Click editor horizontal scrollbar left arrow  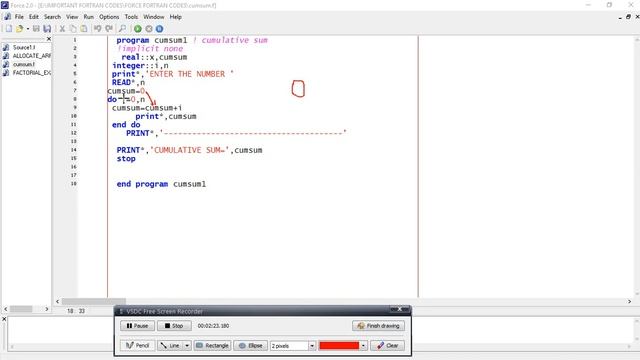tap(57, 301)
